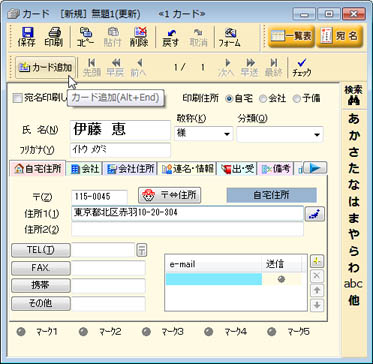
Task: Select the 備考 tab
Action: point(276,169)
